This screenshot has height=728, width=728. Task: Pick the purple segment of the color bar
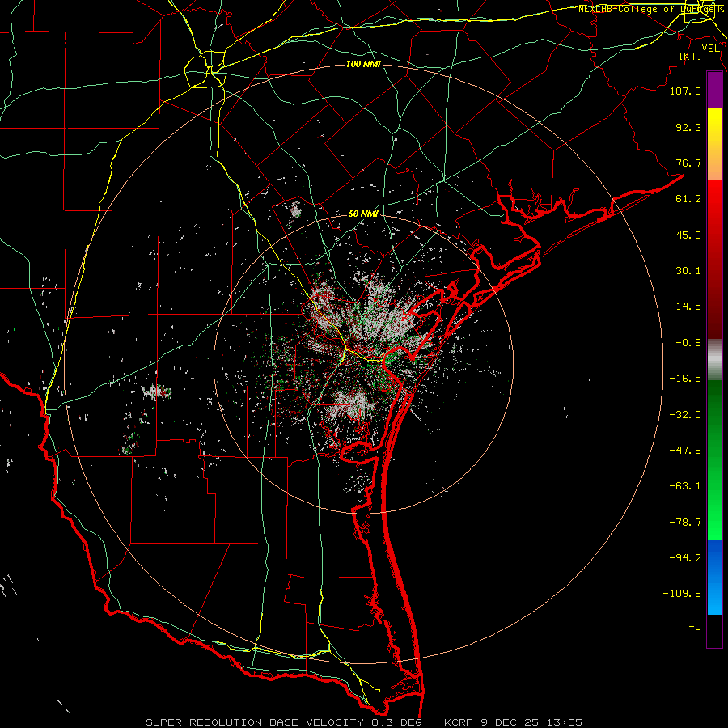tap(714, 90)
